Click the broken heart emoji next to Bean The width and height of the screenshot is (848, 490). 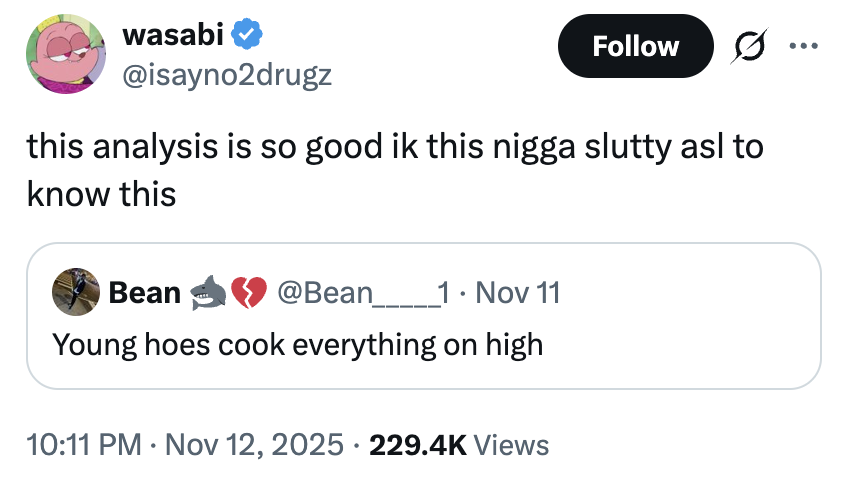(x=248, y=293)
